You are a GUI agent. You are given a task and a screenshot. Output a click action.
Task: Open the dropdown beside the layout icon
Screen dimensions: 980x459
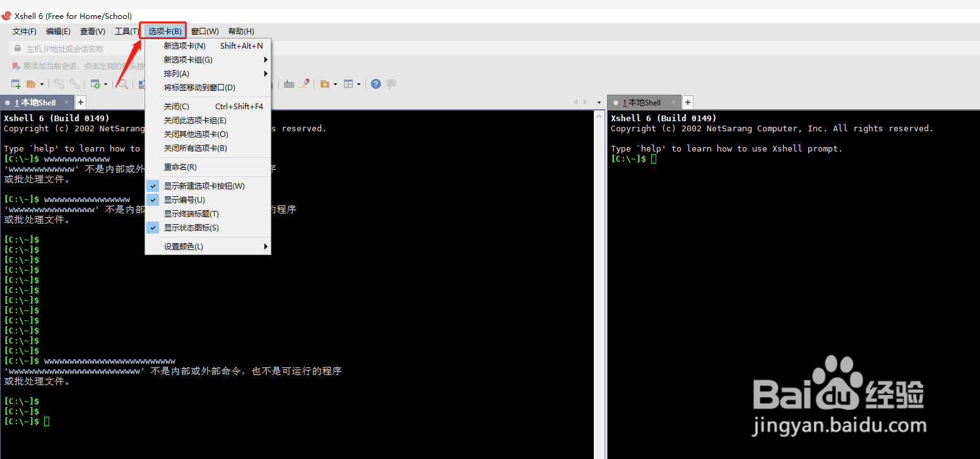pyautogui.click(x=358, y=84)
